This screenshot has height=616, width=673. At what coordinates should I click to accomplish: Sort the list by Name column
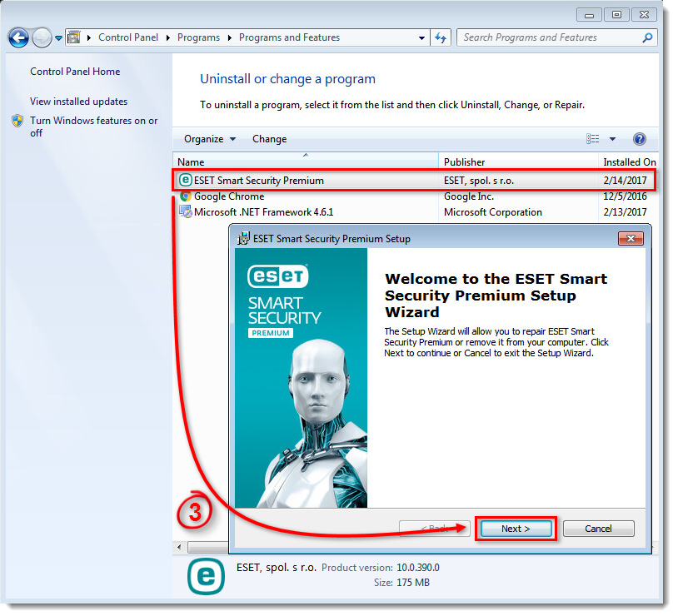click(306, 161)
